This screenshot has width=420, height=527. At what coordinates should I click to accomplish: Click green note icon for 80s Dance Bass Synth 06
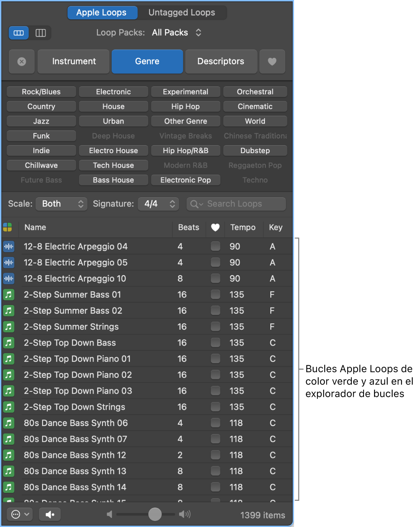click(x=9, y=423)
